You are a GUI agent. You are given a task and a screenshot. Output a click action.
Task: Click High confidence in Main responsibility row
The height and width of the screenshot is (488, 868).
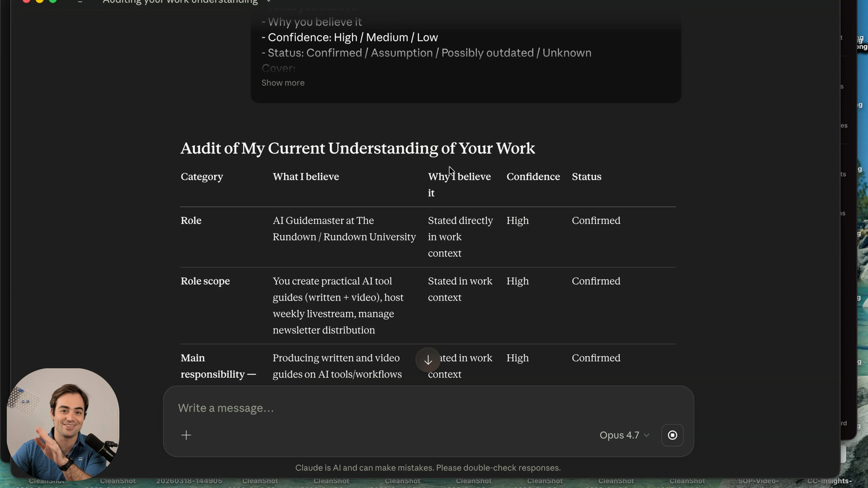pyautogui.click(x=518, y=358)
